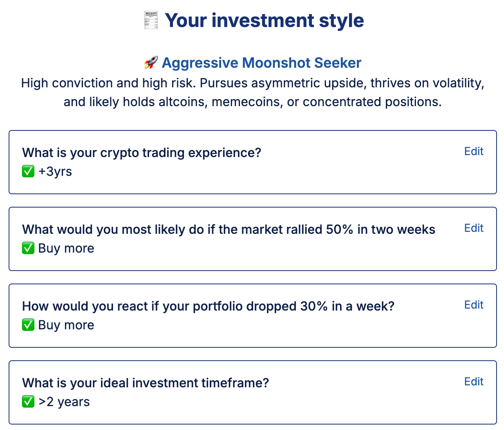Click the rocket icon next to Aggressive Moonshot Seeker
Screen dimensions: 504x430
tap(151, 63)
